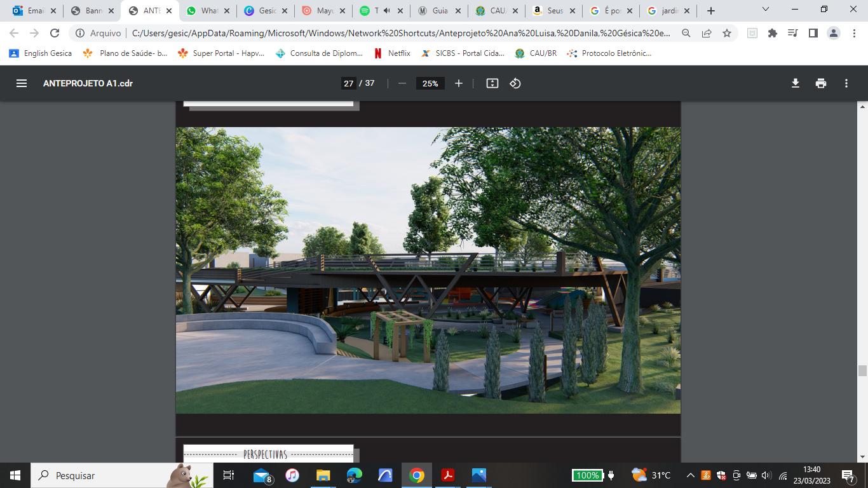868x488 pixels.
Task: Click the address bar URL
Action: pyautogui.click(x=401, y=33)
